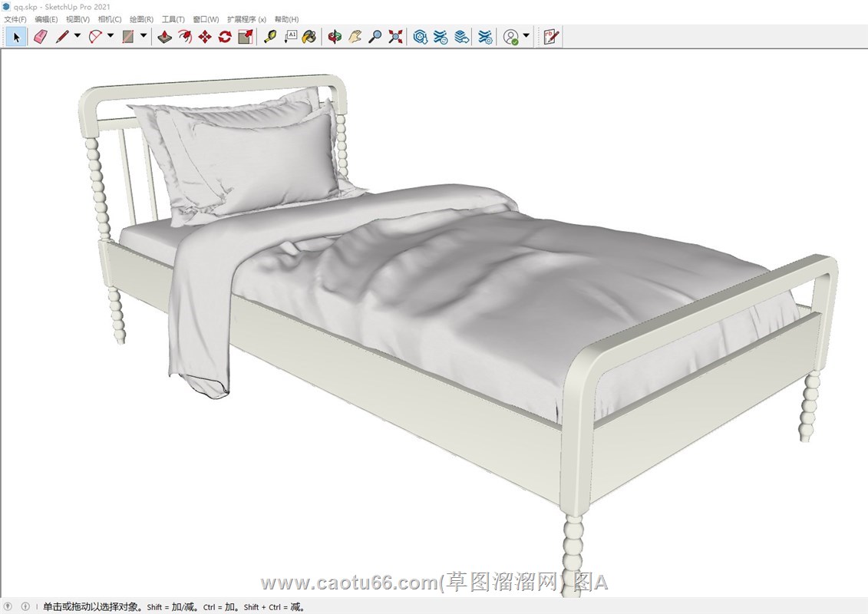
Task: Select the Paint Bucket tool
Action: tap(309, 36)
